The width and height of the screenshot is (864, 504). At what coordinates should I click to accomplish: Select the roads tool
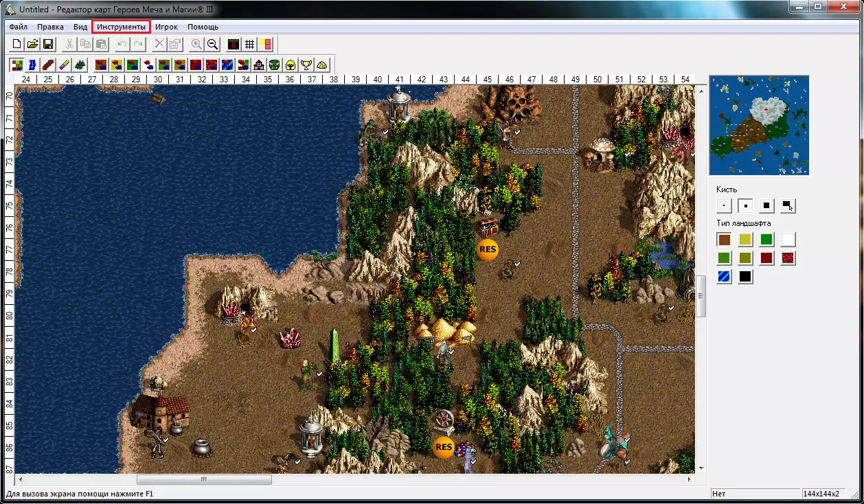(48, 65)
